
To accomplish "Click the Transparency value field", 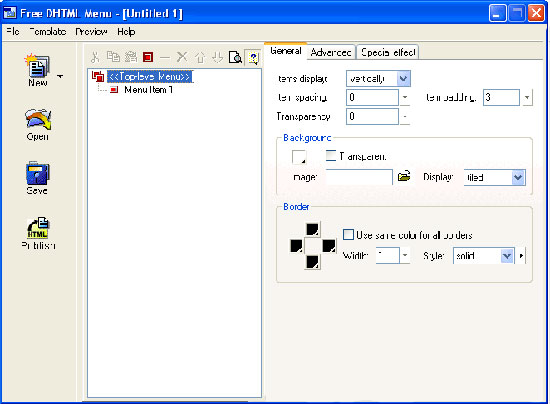I will [x=372, y=116].
